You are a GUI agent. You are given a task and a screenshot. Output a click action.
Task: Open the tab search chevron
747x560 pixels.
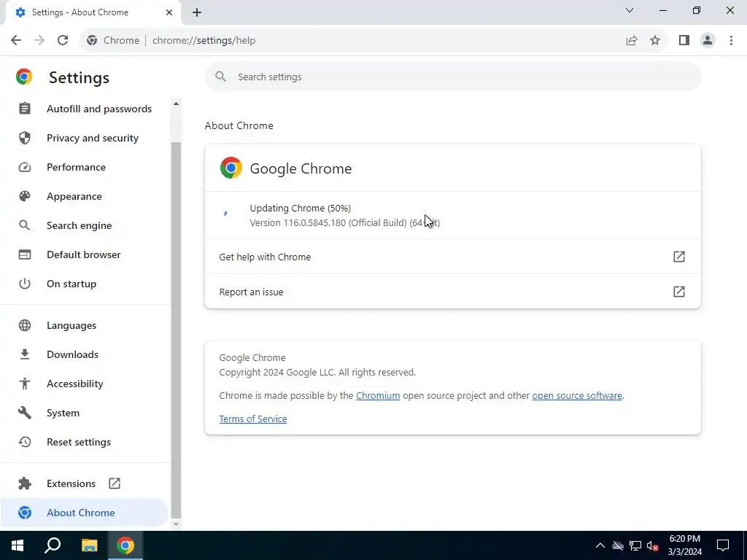pyautogui.click(x=630, y=10)
